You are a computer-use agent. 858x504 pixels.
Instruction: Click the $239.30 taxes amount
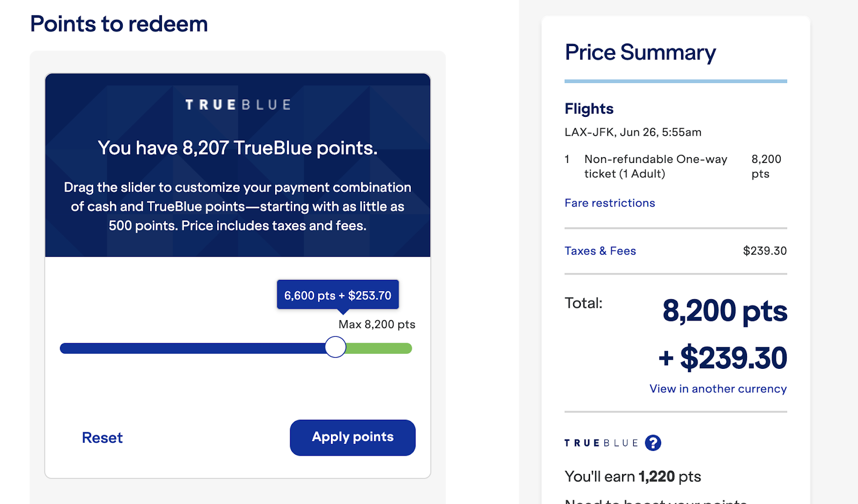765,251
